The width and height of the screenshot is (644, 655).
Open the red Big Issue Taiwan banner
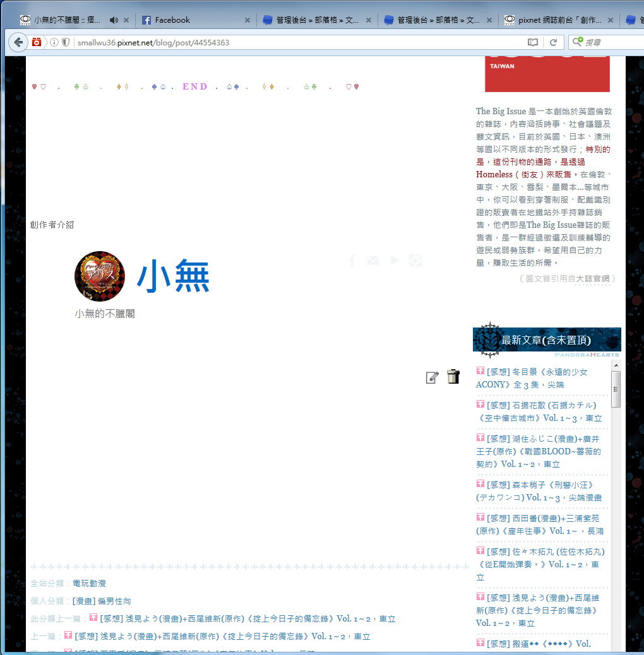[547, 74]
